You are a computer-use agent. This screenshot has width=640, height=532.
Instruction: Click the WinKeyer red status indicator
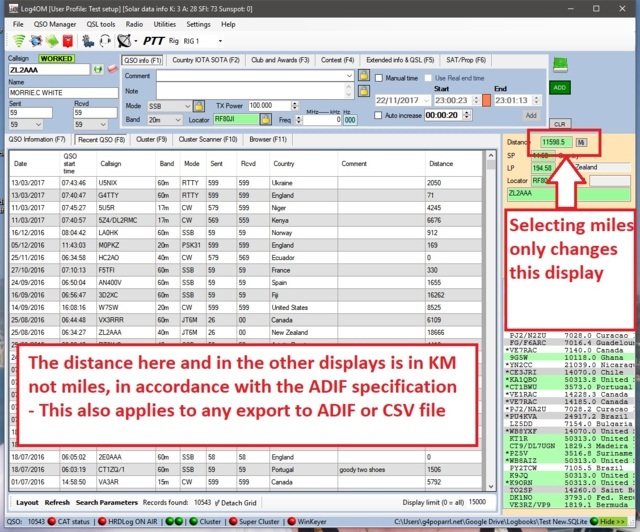[291, 521]
